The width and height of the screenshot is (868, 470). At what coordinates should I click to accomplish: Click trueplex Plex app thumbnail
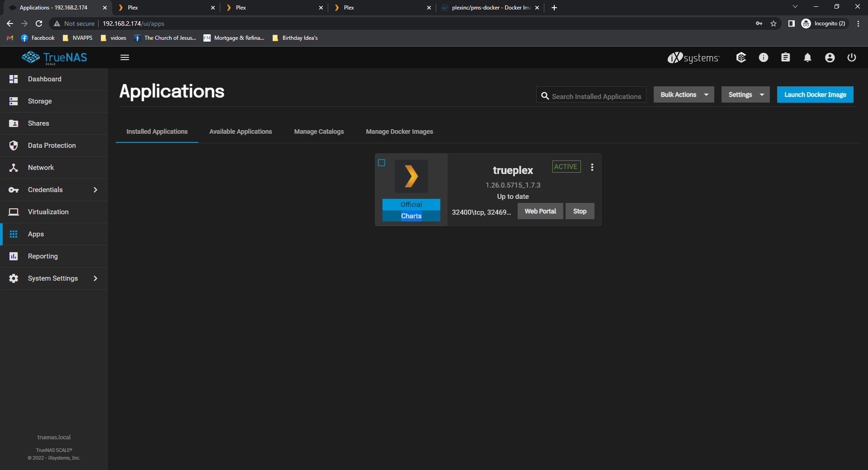click(x=411, y=176)
